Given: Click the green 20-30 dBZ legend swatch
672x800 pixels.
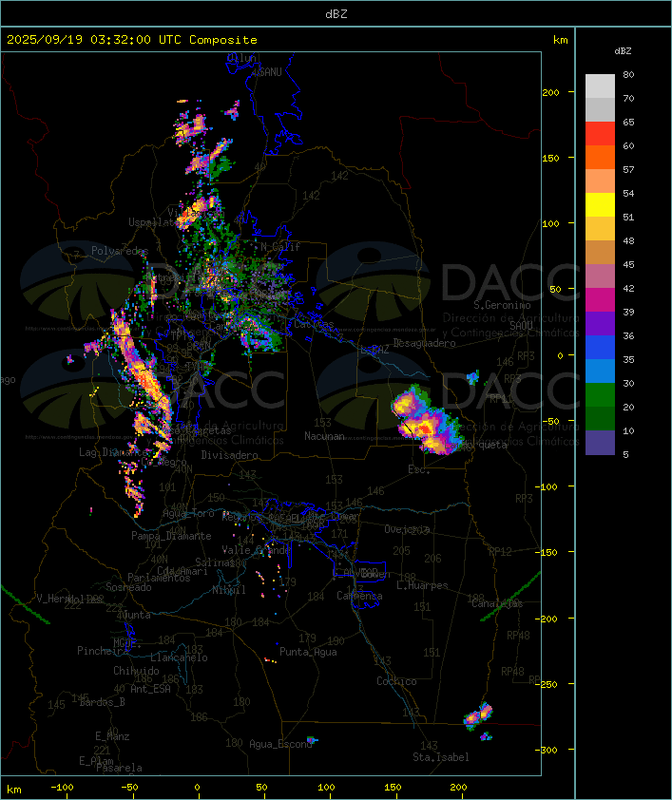Looking at the screenshot, I should coord(600,395).
